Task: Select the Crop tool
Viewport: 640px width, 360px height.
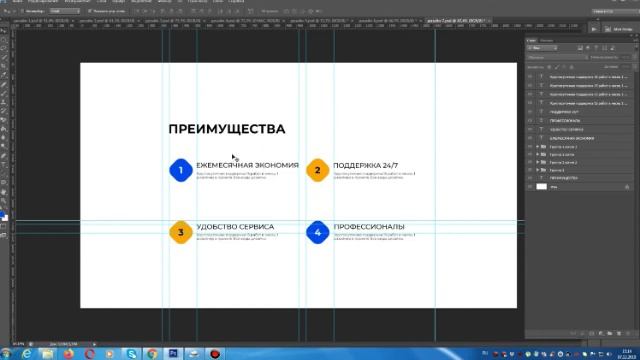Action: click(4, 66)
